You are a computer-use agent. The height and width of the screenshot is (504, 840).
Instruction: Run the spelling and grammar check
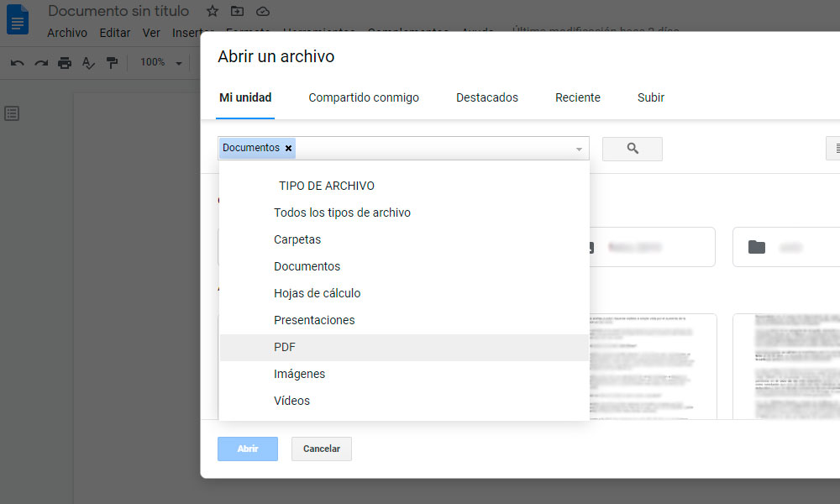pos(88,62)
